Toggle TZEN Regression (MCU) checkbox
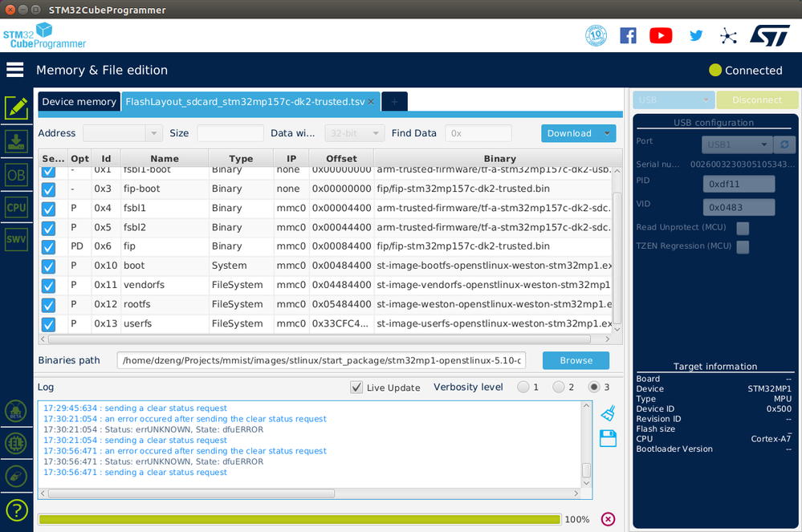The width and height of the screenshot is (802, 532). (743, 247)
